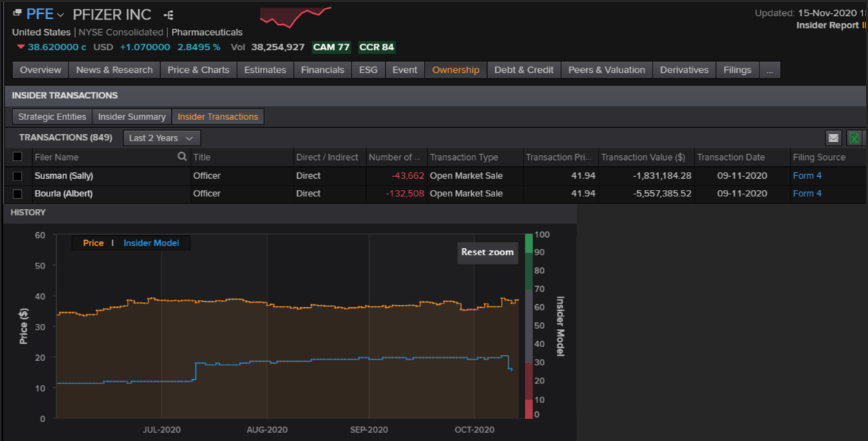
Task: Sort by Filer Name column header
Action: tap(57, 157)
